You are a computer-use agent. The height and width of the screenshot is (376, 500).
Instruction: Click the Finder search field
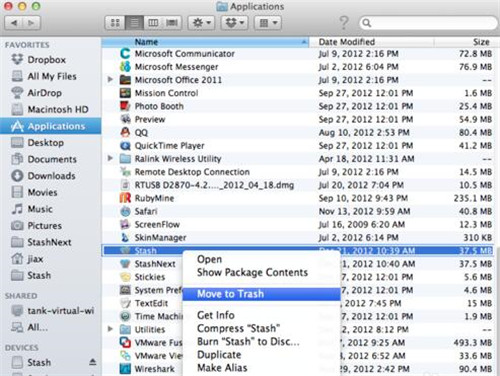(428, 23)
